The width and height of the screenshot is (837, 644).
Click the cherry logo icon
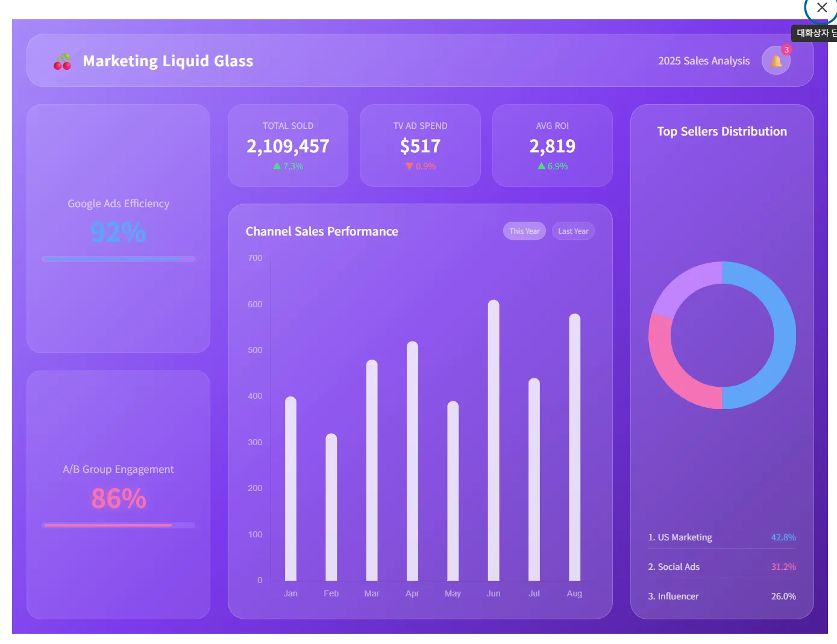[x=63, y=61]
